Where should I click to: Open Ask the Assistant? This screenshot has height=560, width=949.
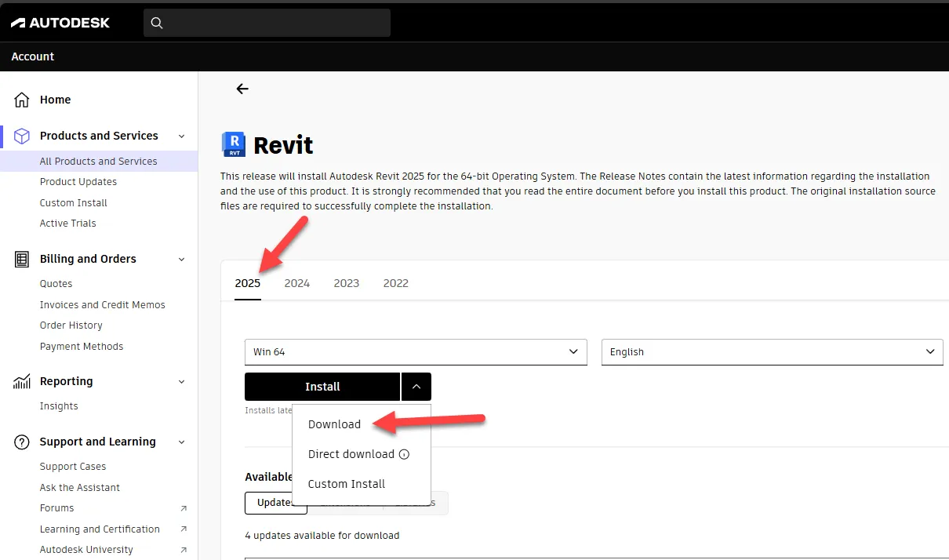(x=80, y=488)
